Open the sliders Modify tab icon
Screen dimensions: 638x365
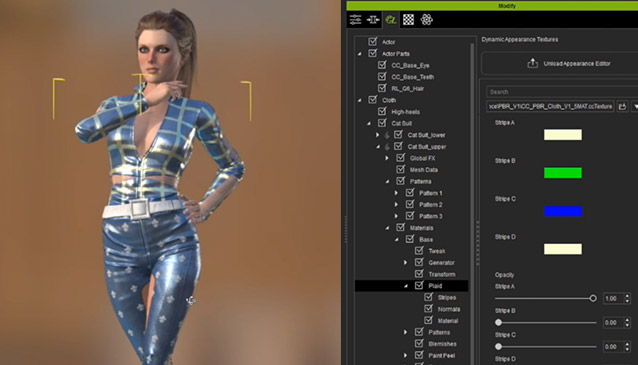click(355, 20)
